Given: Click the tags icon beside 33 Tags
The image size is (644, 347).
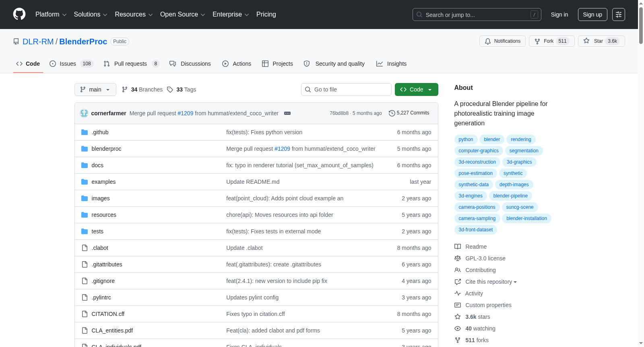Looking at the screenshot, I should pyautogui.click(x=170, y=89).
